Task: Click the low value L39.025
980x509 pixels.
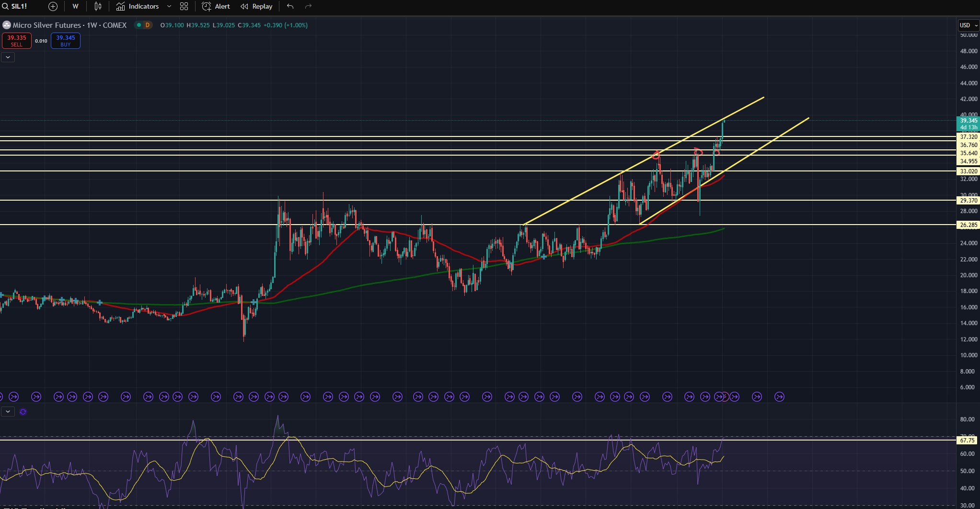Action: pyautogui.click(x=224, y=25)
